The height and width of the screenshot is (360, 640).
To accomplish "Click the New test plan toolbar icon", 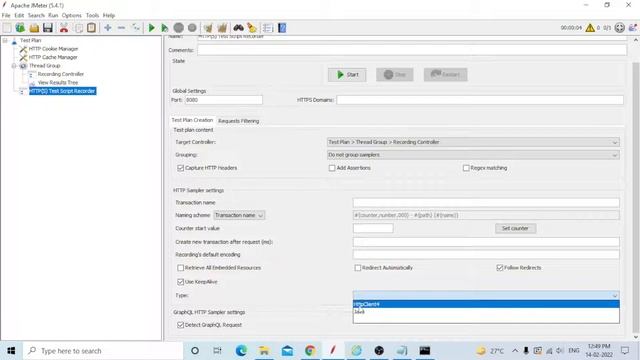I will 7,28.
